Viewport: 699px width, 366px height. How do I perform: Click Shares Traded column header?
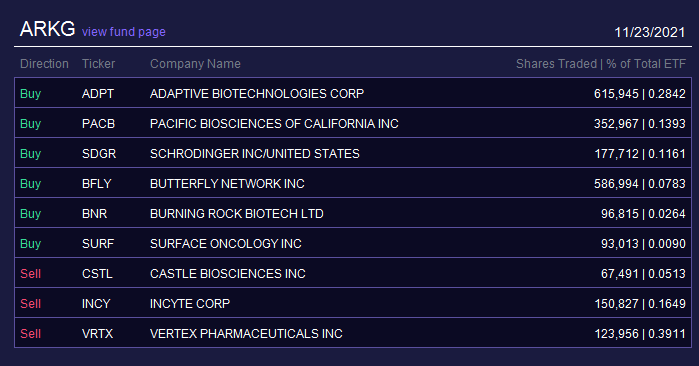[556, 64]
